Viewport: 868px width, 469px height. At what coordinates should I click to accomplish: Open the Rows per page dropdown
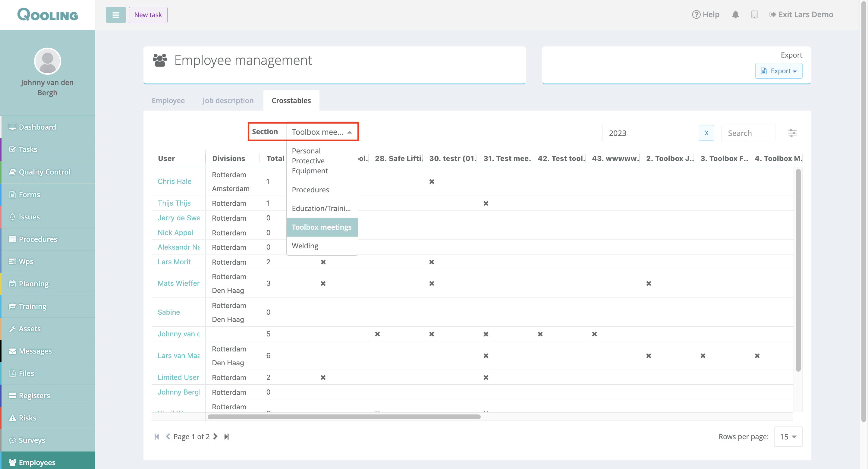coord(788,437)
